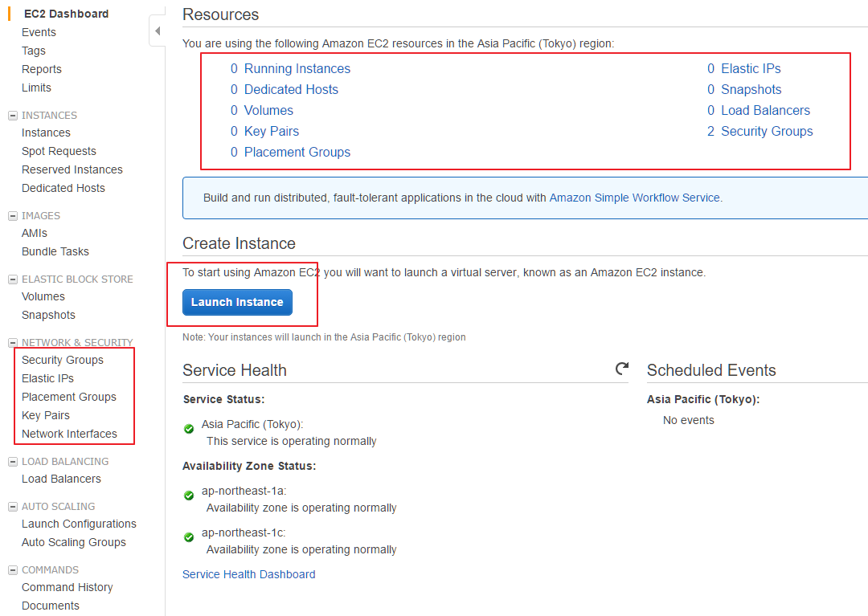The image size is (868, 616).
Task: Open Snapshots in the sidebar
Action: click(48, 315)
